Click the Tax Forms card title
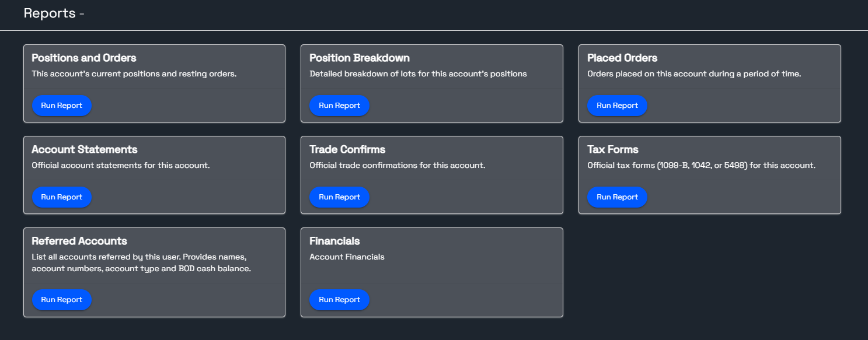This screenshot has height=340, width=868. coord(613,149)
